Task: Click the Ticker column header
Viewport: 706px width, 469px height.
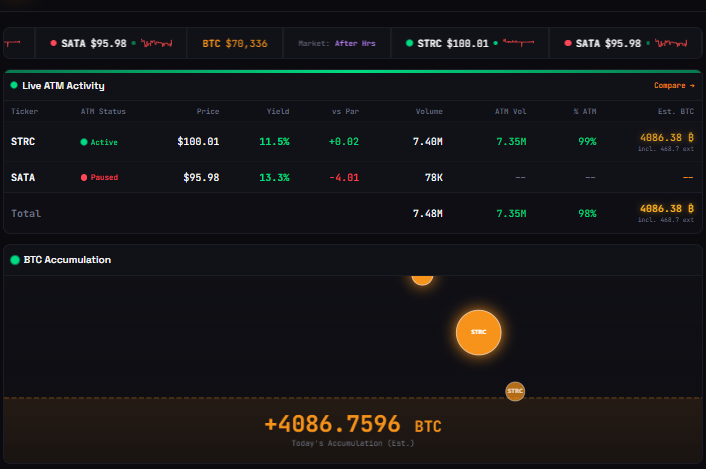Action: tap(24, 111)
